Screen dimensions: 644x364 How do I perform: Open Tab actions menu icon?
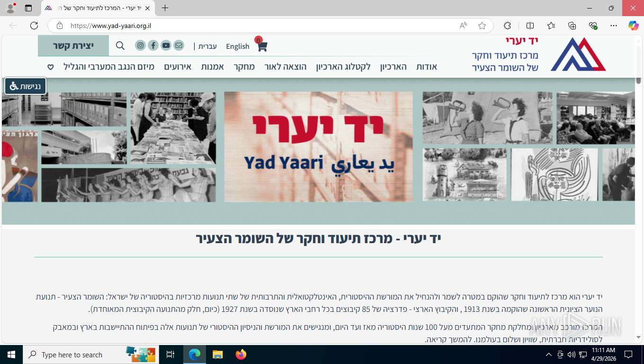pyautogui.click(x=28, y=8)
